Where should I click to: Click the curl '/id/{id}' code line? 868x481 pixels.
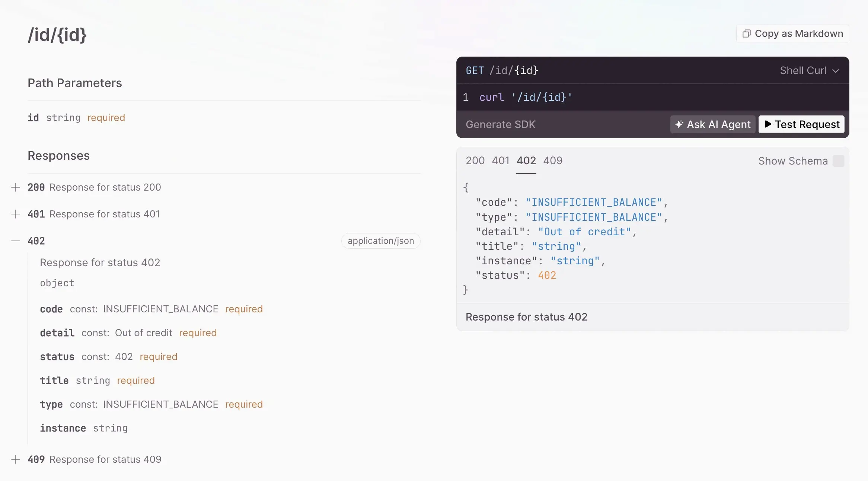point(526,97)
